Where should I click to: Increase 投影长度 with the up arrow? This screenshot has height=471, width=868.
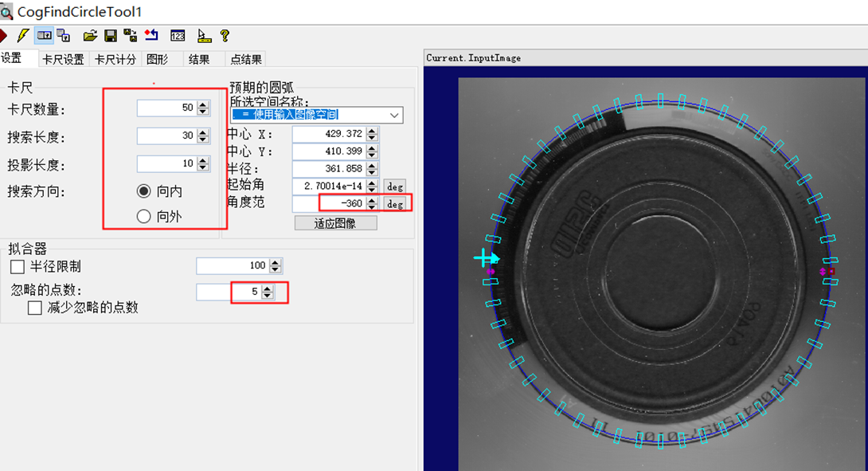tap(203, 160)
